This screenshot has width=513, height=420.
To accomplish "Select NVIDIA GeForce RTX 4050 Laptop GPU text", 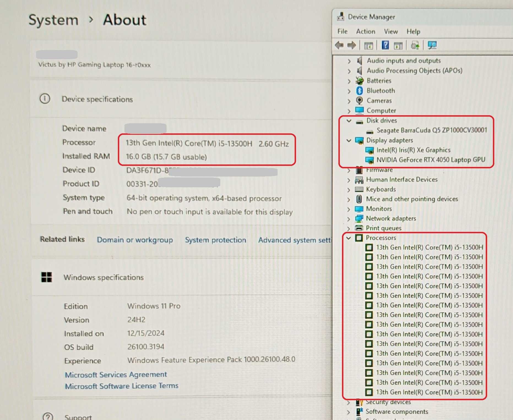I will coord(431,160).
